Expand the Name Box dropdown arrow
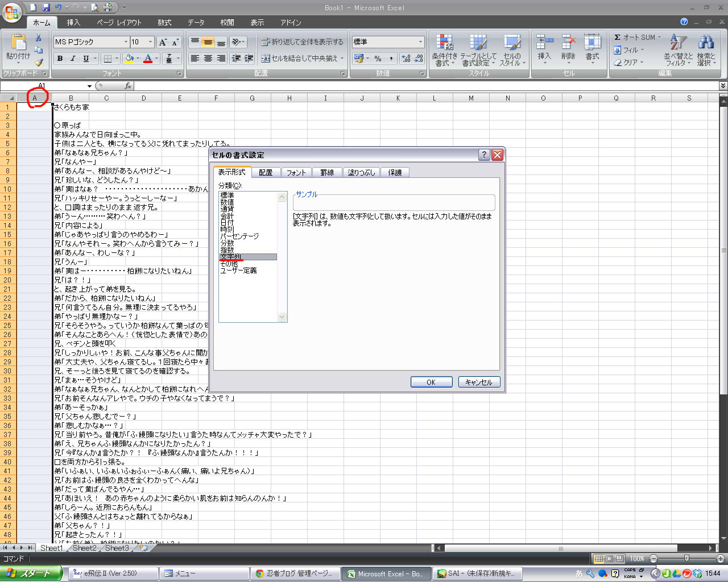 pos(89,86)
